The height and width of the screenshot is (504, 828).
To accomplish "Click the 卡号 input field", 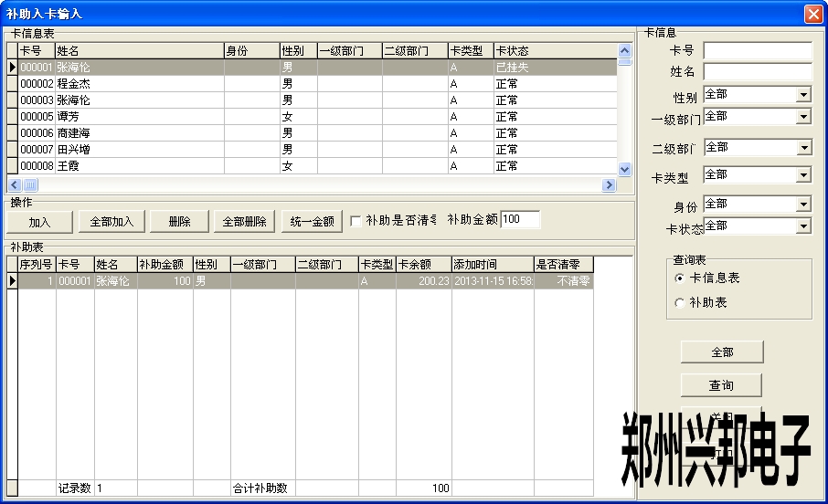I will click(x=757, y=50).
